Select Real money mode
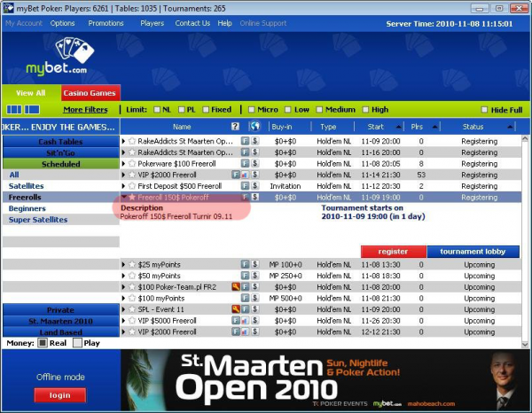The height and width of the screenshot is (413, 532). 43,343
